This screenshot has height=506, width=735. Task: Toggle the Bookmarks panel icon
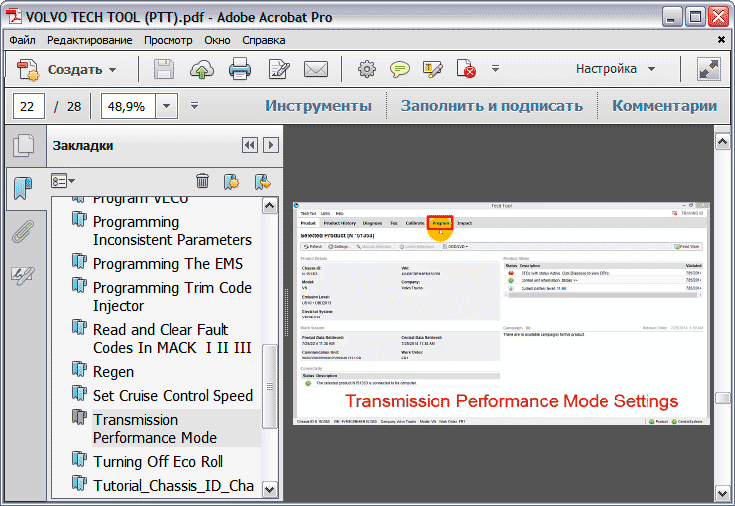pos(22,188)
